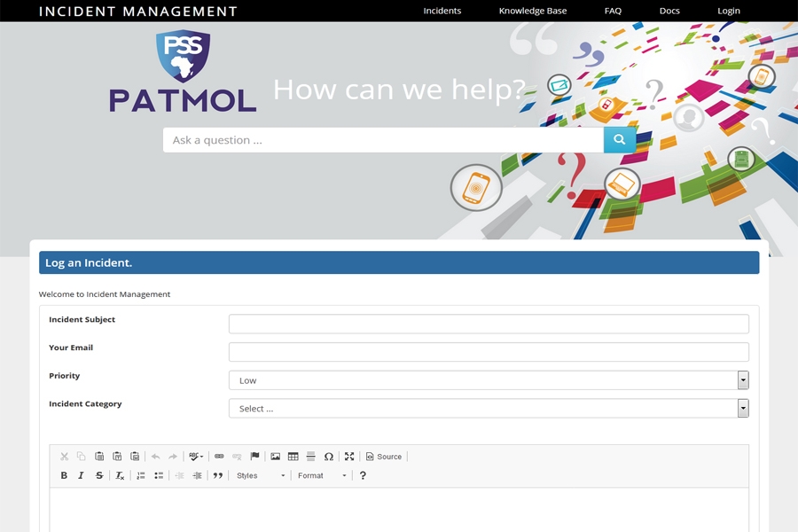This screenshot has height=532, width=798.
Task: Toggle bold formatting in the editor
Action: (x=64, y=476)
